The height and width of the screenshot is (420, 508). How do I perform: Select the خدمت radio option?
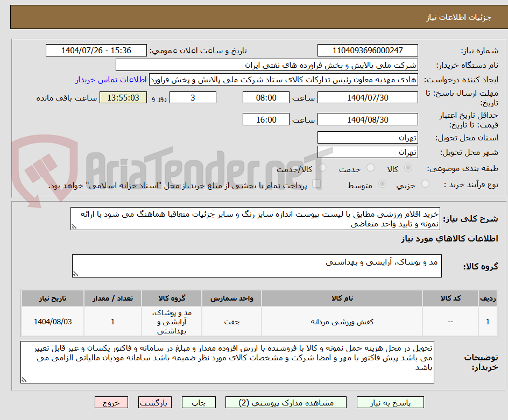(370, 168)
